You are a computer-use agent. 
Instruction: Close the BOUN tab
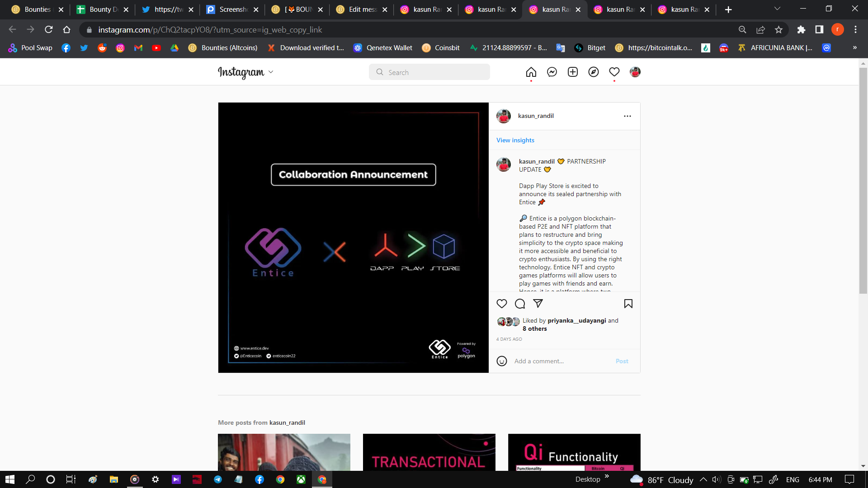click(321, 9)
